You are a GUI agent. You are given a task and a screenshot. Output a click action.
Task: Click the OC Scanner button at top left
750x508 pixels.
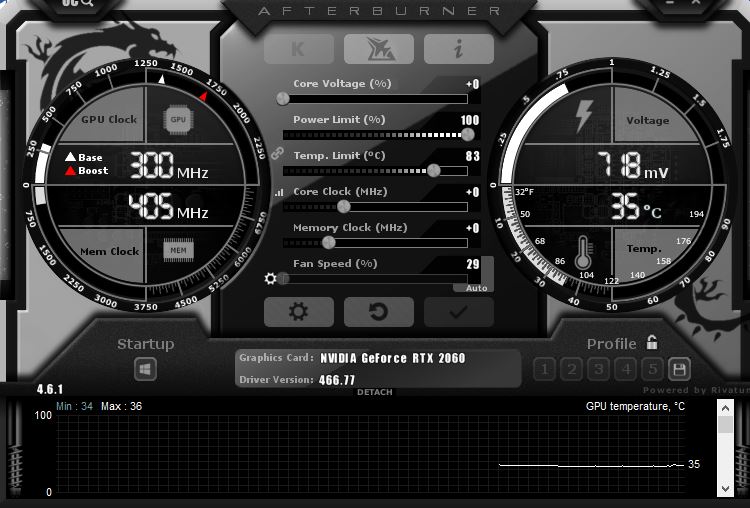coord(77,3)
